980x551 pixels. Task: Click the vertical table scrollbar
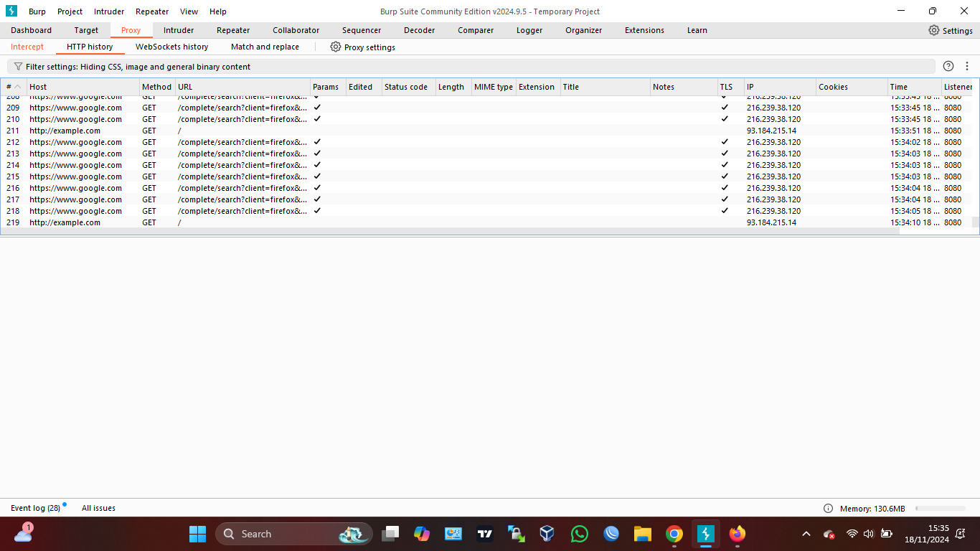tap(976, 222)
